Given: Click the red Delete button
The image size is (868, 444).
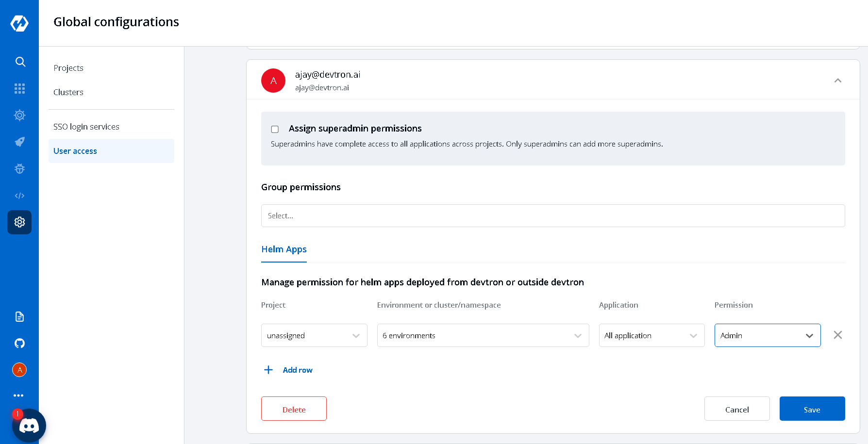Looking at the screenshot, I should click(x=294, y=409).
